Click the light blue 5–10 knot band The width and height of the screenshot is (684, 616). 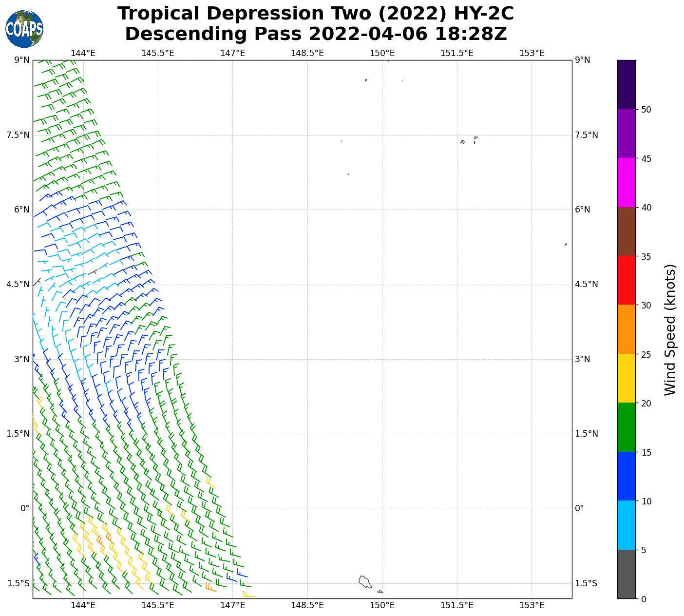coord(626,525)
